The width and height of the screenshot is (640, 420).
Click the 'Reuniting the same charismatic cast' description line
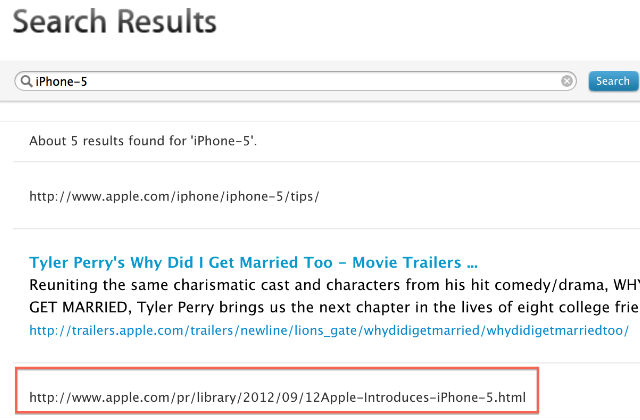334,285
